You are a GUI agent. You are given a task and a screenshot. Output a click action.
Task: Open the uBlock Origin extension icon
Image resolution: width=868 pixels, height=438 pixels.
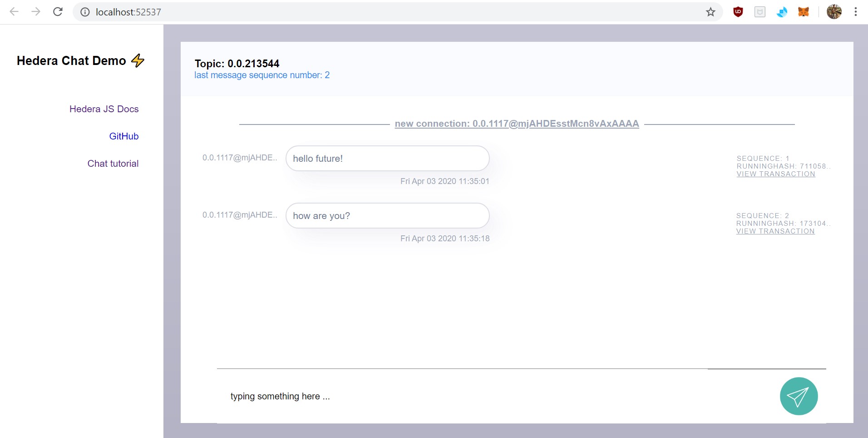pyautogui.click(x=738, y=12)
